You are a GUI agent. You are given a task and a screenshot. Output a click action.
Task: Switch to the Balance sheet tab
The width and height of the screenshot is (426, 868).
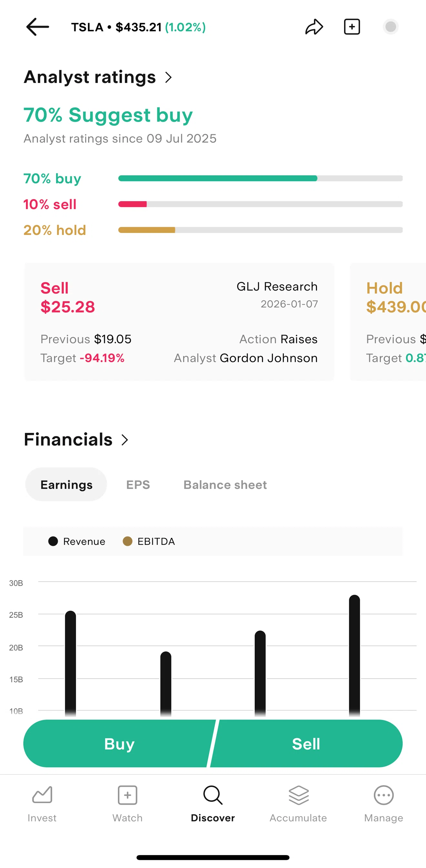[x=225, y=484]
